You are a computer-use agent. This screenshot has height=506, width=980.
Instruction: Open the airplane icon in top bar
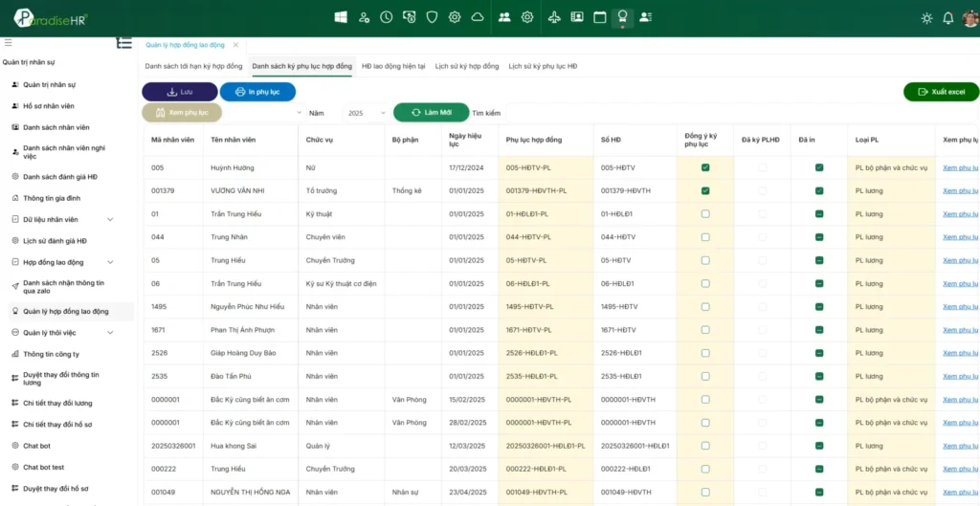[x=554, y=17]
